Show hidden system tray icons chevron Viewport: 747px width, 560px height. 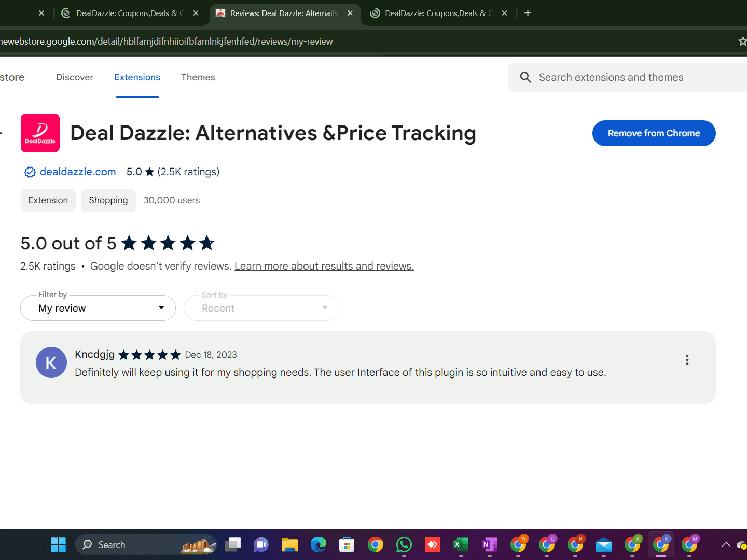pos(726,544)
